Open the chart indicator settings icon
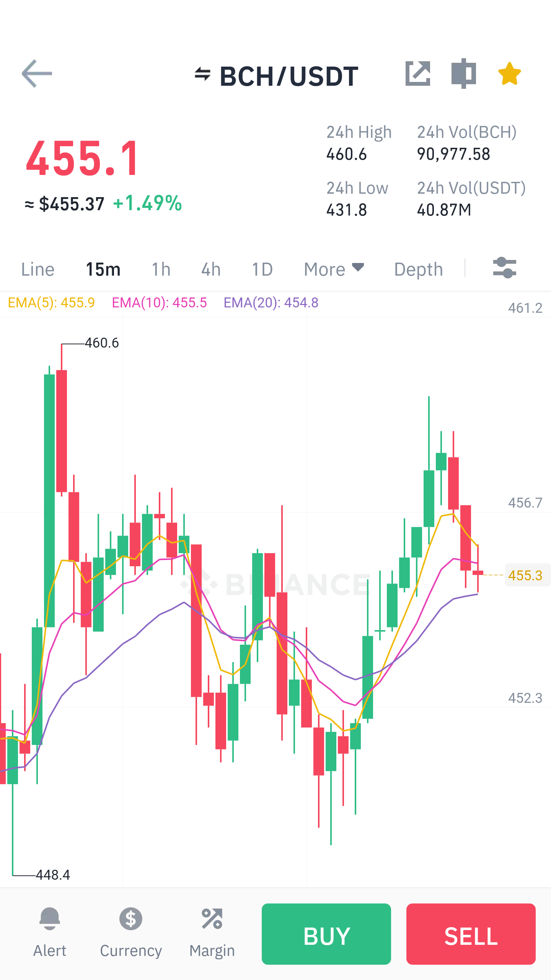 tap(505, 268)
